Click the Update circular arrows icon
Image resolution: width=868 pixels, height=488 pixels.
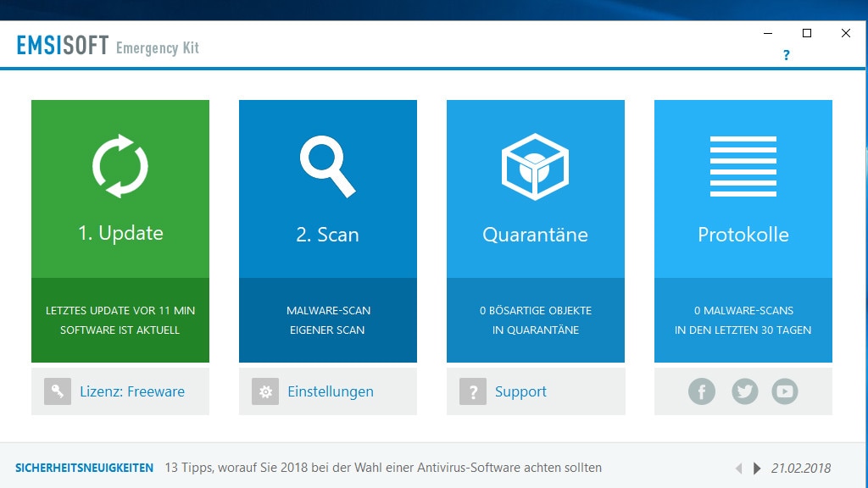pos(120,166)
